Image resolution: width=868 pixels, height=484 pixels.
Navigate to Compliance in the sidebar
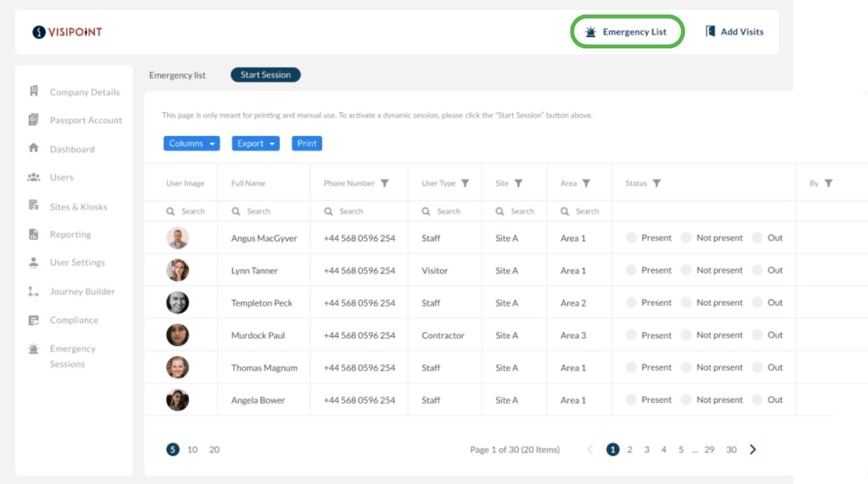[73, 321]
